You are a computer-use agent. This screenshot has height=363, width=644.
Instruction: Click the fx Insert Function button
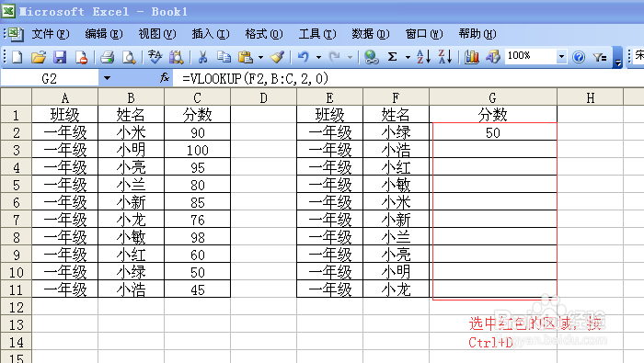(165, 77)
